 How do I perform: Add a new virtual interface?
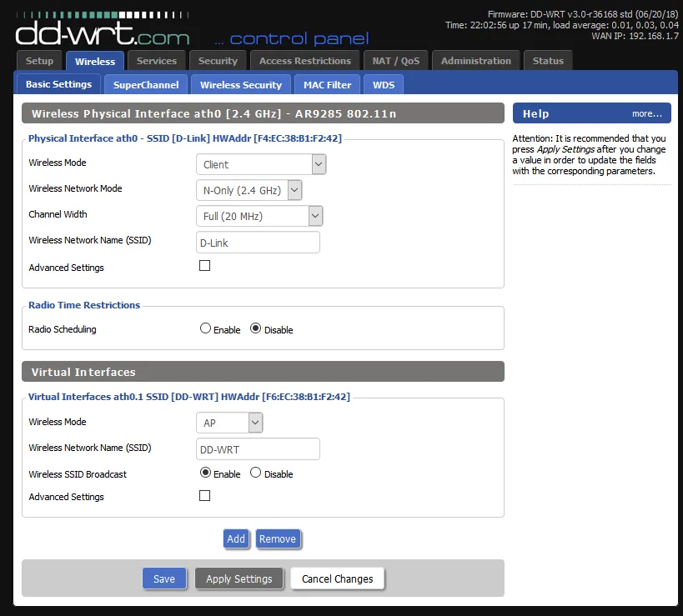(236, 538)
